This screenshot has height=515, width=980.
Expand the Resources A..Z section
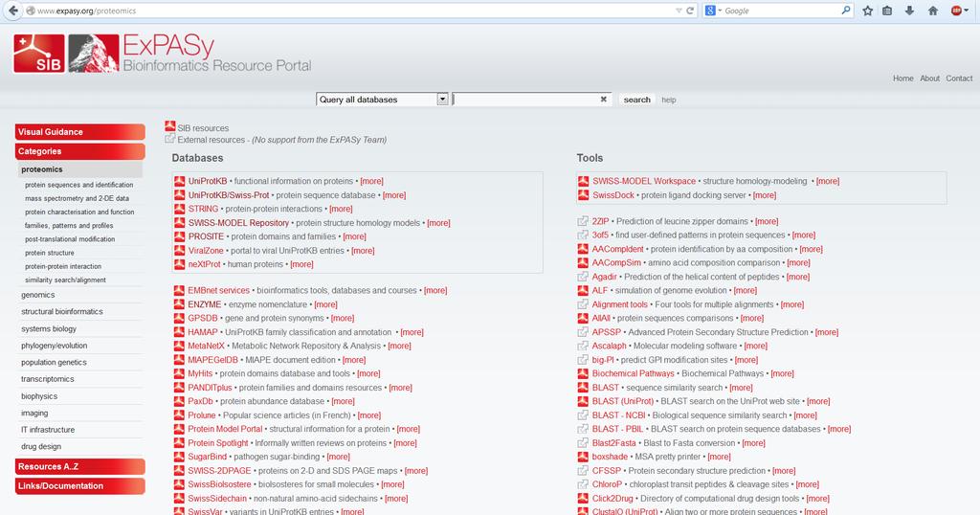80,466
